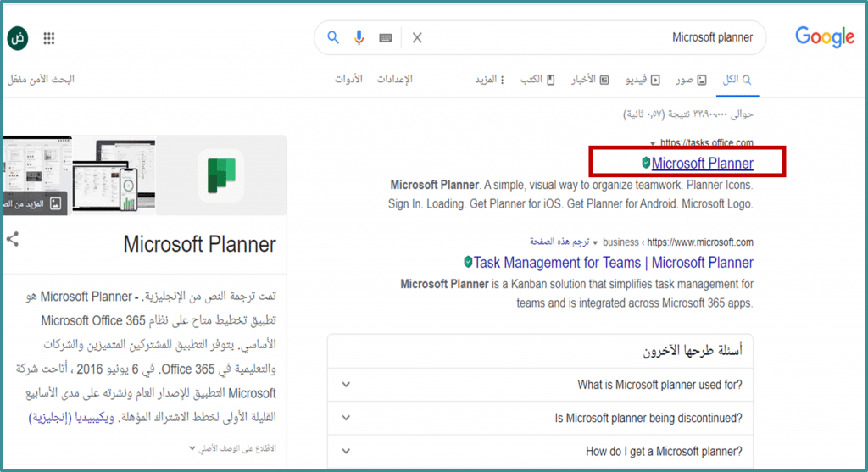
Task: Click the share icon in knowledge panel
Action: coord(13,239)
